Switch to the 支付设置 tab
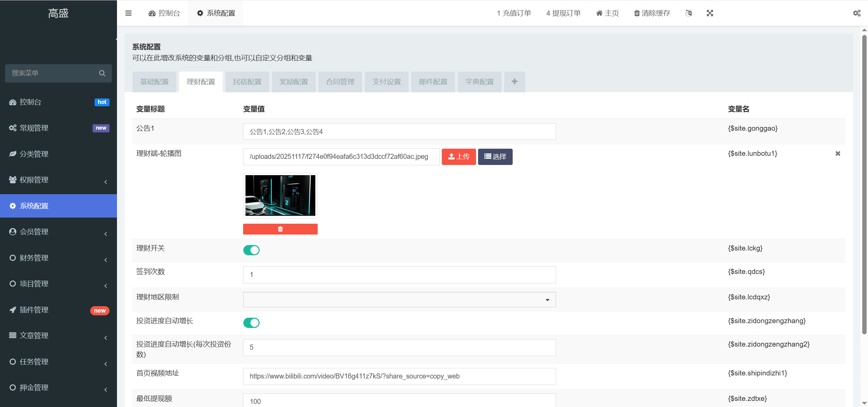The image size is (868, 407). (386, 82)
